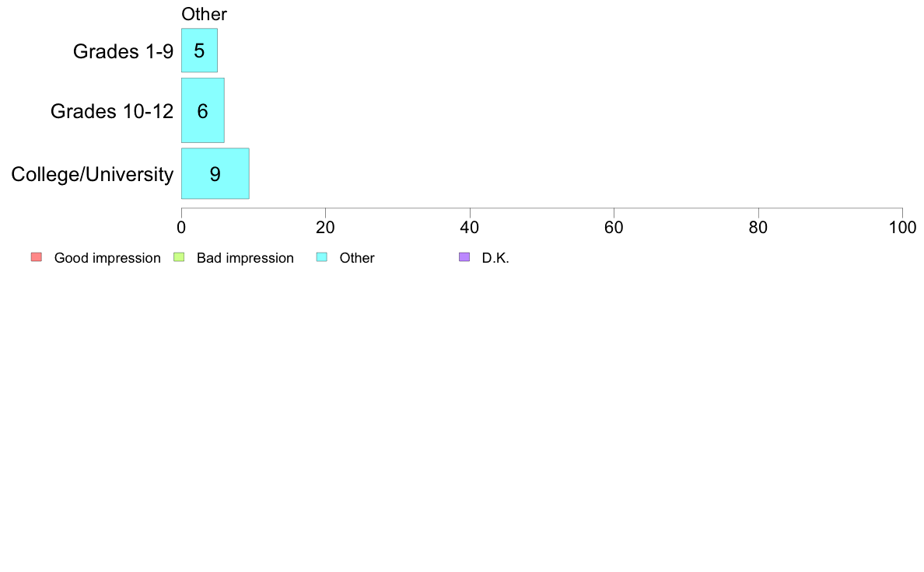Click the D.K. legend text
This screenshot has height=572, width=924.
495,258
